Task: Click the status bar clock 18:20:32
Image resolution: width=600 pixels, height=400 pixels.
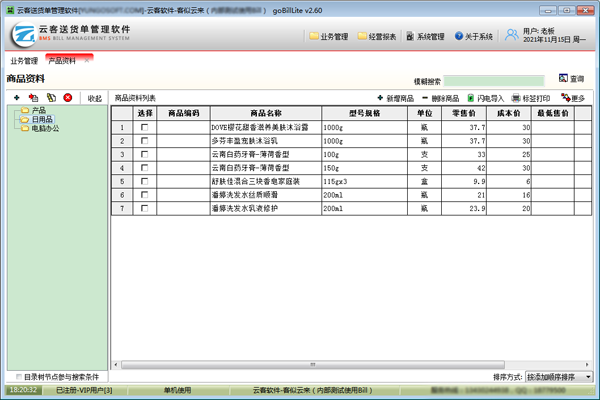Action: [23, 390]
